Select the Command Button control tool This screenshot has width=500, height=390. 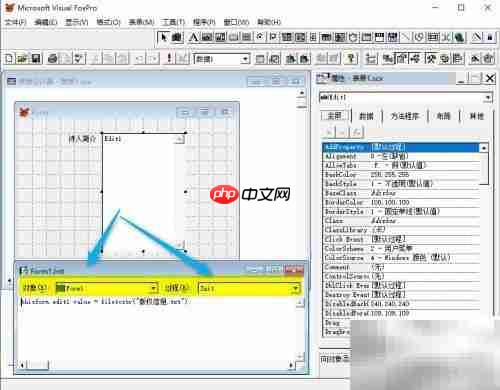[233, 37]
